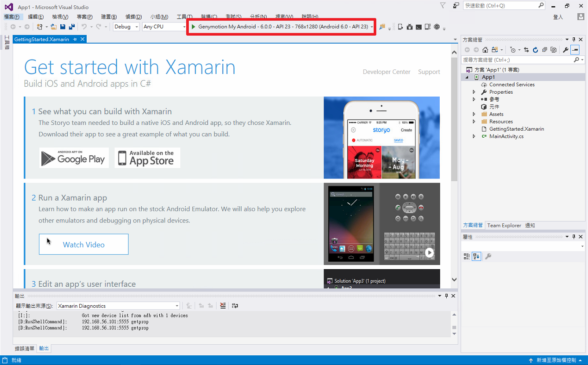Toggle auto-hide pin on Properties panel

(574, 237)
